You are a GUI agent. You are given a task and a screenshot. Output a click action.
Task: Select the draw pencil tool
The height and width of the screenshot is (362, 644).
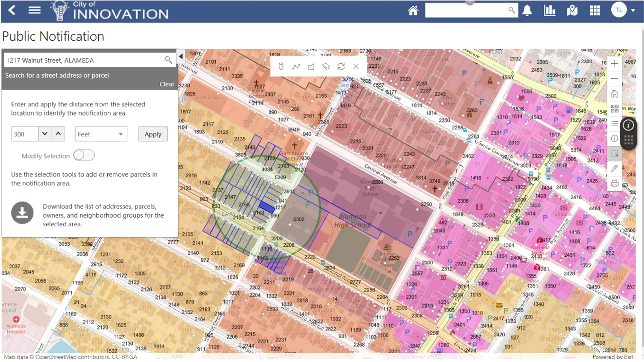tap(614, 169)
